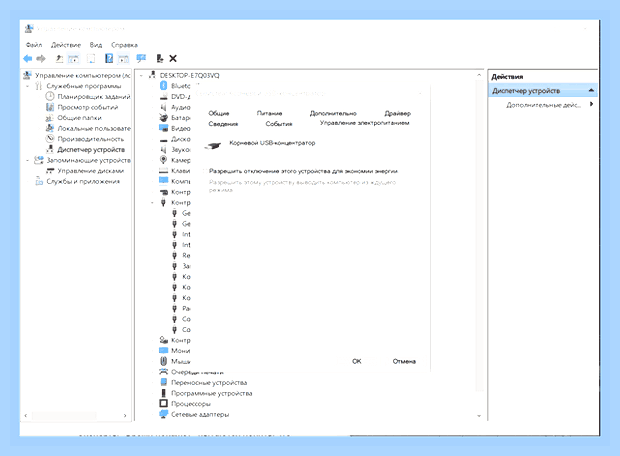620x456 pixels.
Task: Switch to the Питание tab
Action: coord(269,113)
